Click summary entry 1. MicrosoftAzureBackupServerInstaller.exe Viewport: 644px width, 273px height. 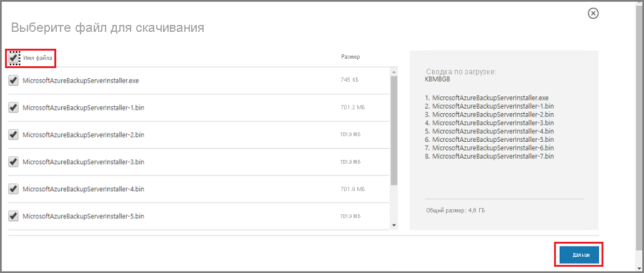[487, 97]
